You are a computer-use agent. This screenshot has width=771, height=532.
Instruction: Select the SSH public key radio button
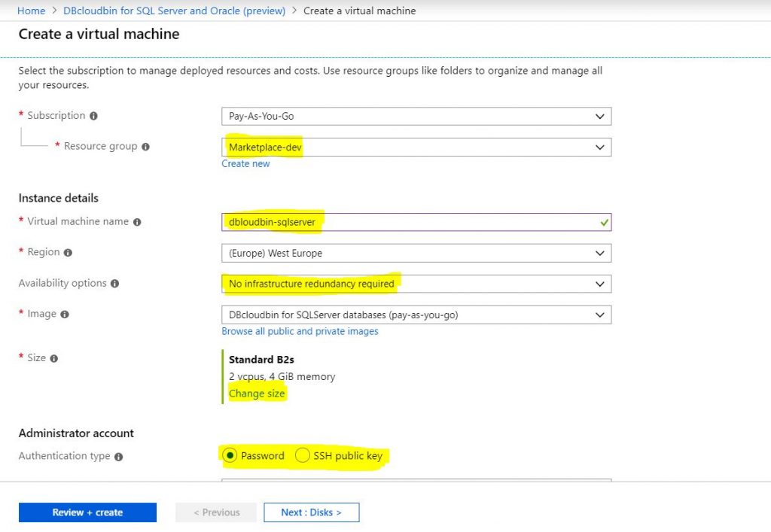tap(303, 455)
